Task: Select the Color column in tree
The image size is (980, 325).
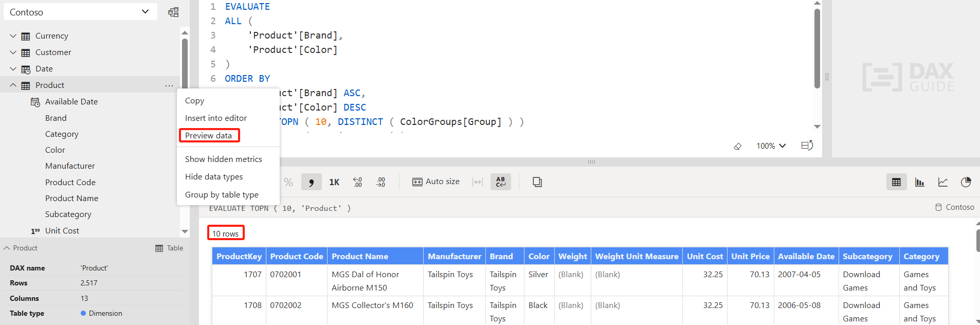Action: (x=55, y=150)
